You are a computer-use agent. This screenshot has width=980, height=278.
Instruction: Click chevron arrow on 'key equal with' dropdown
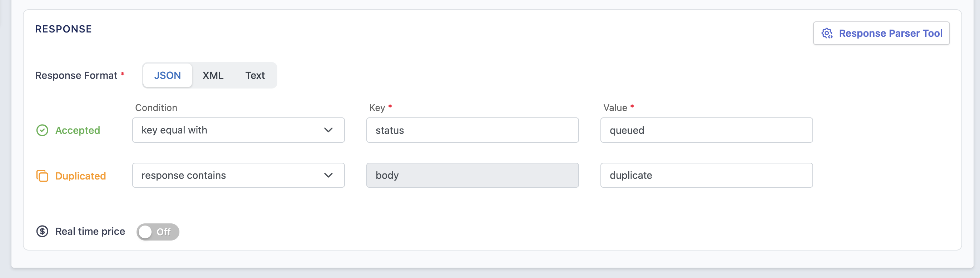click(328, 130)
